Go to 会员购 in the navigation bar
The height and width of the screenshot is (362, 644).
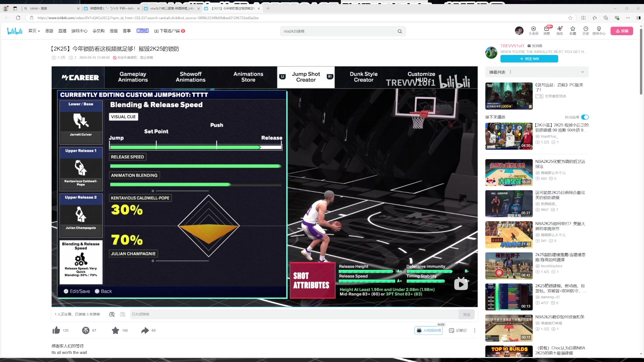point(99,31)
